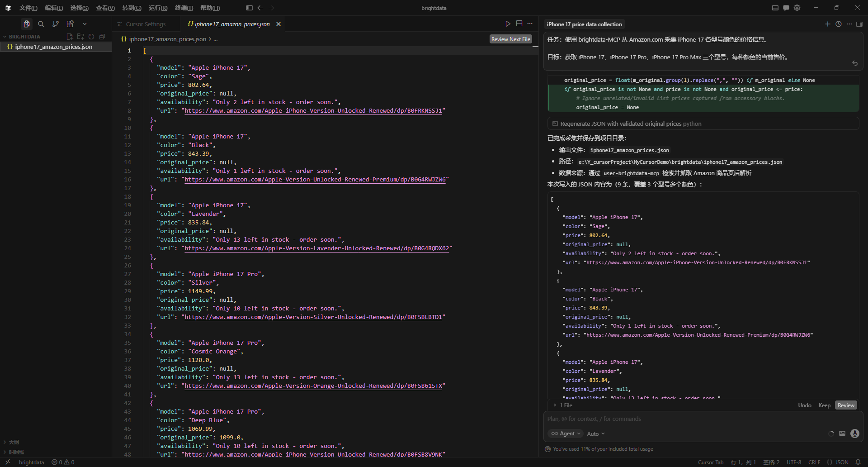Open the 编辑(E) menu
The image size is (868, 467).
[x=54, y=8]
